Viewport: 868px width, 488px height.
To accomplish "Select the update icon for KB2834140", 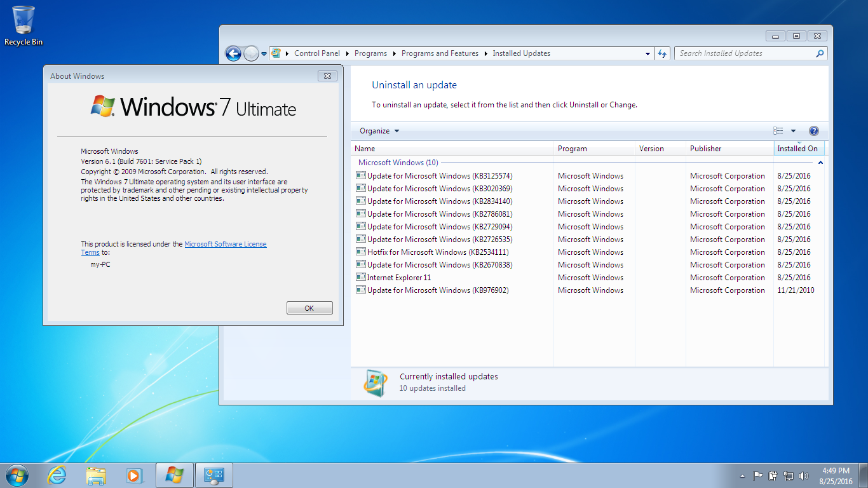I will click(360, 201).
